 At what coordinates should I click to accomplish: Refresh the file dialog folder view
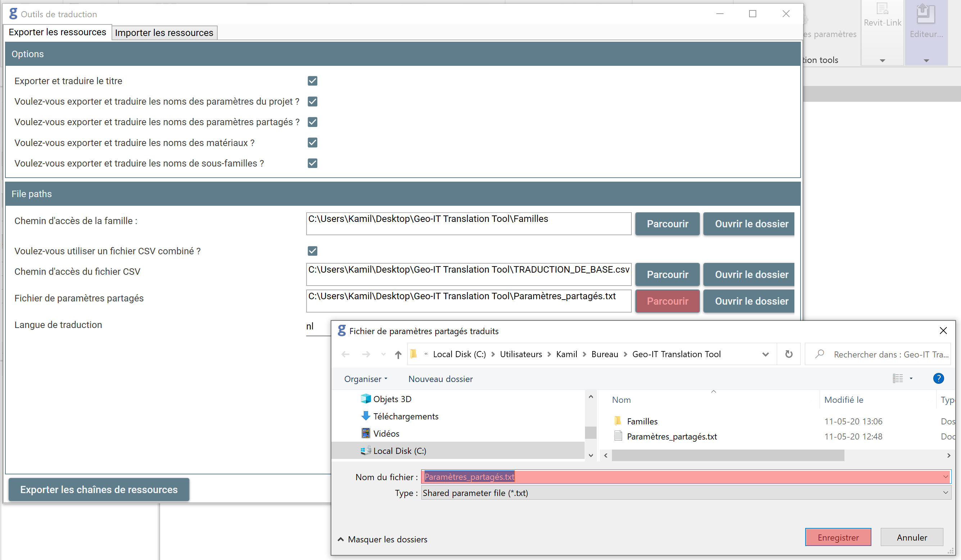789,354
